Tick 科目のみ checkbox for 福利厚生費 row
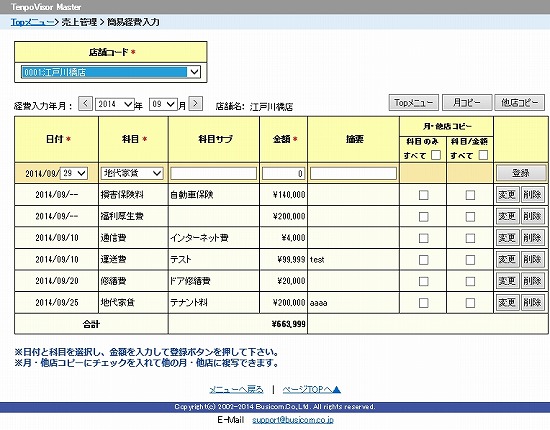This screenshot has width=550, height=430. pos(424,217)
